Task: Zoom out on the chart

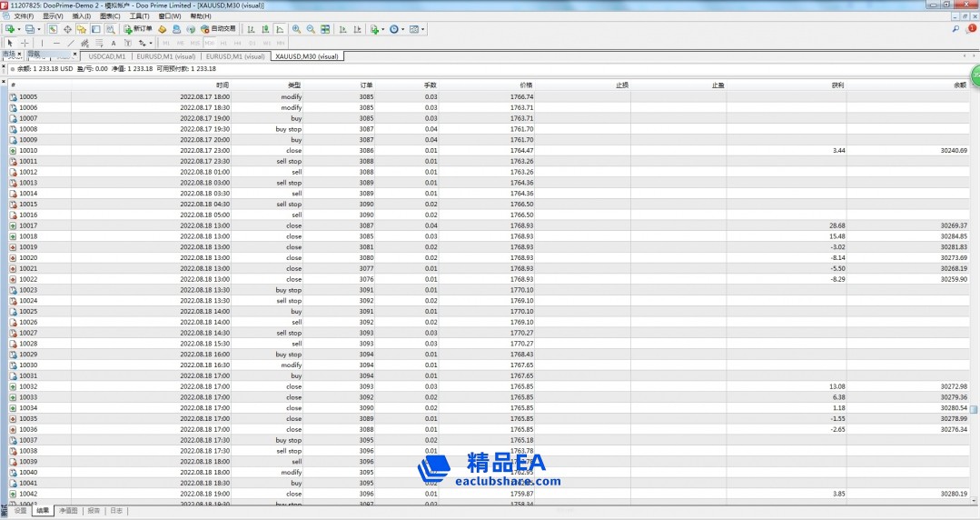Action: pos(311,29)
